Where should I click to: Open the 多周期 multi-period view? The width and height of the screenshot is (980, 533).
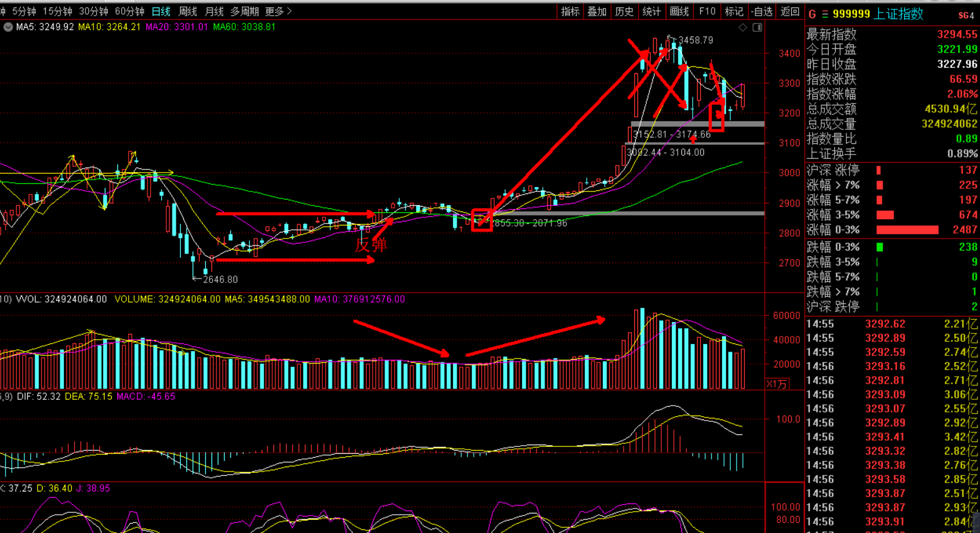tap(245, 11)
